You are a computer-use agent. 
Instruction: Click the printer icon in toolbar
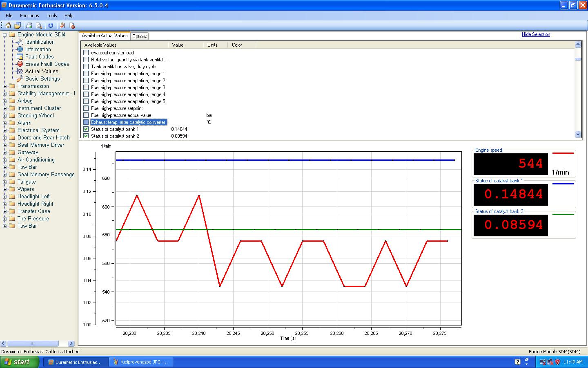29,25
